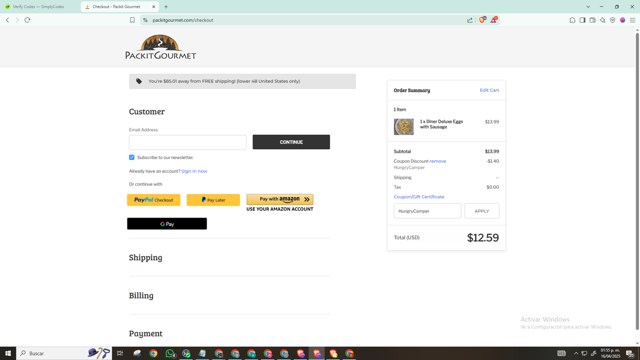
Task: Click the taskbar clock
Action: [610, 353]
